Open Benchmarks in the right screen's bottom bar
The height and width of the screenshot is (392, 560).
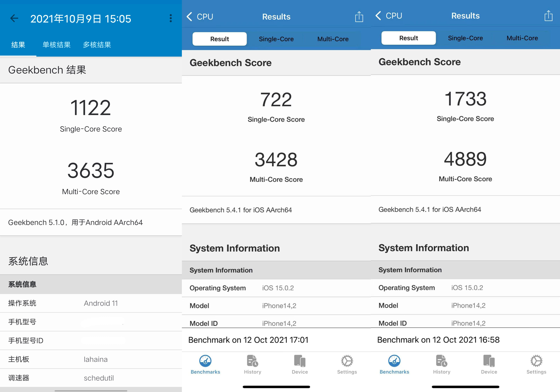point(394,365)
